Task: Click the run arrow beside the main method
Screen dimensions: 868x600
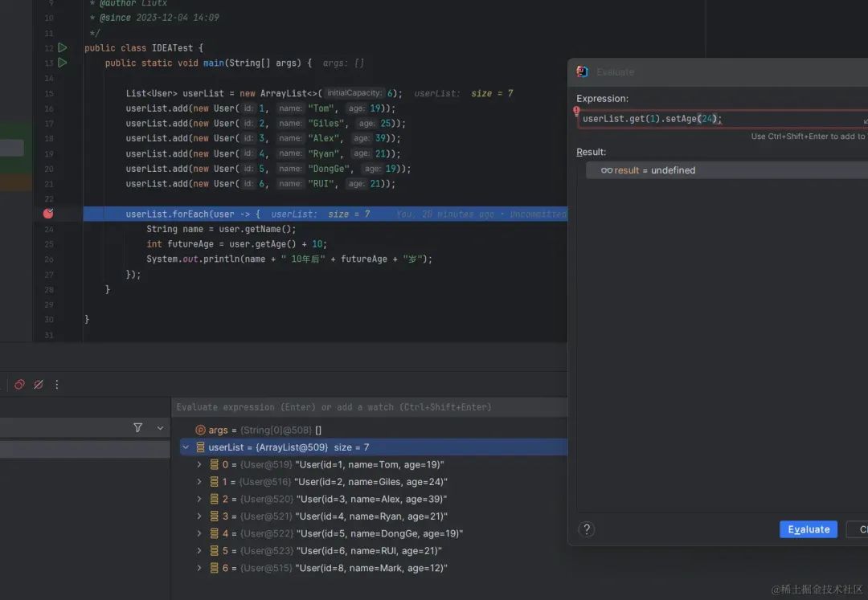Action: [63, 63]
